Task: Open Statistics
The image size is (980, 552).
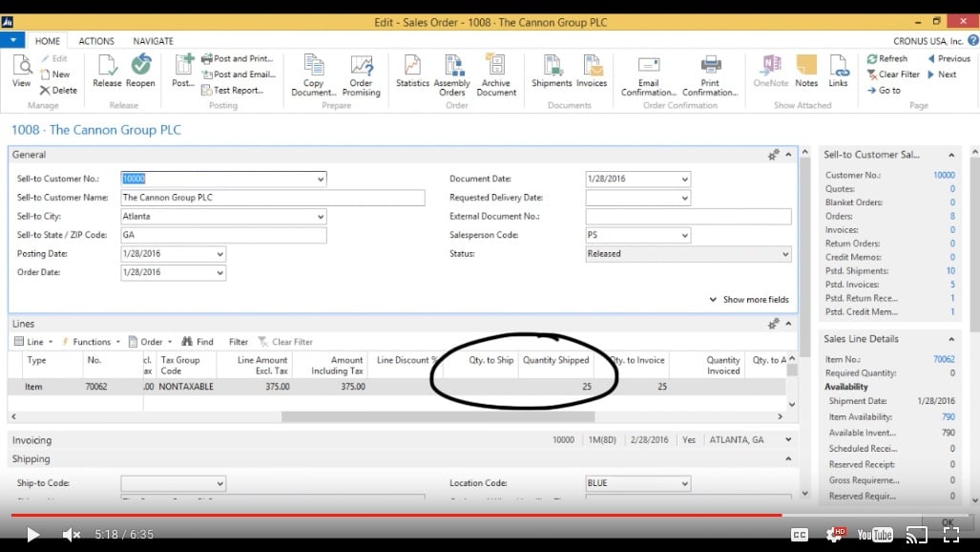Action: [x=412, y=72]
